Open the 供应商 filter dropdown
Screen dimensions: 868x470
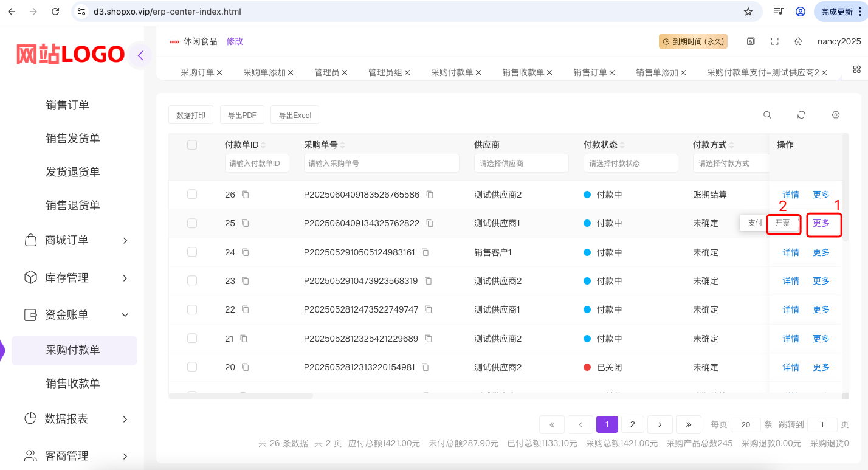pyautogui.click(x=521, y=163)
